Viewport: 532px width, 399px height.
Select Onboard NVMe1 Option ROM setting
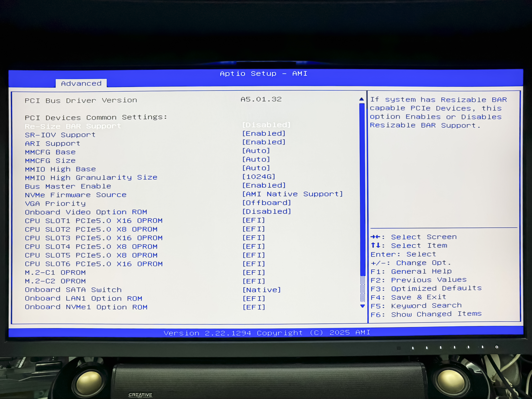[x=86, y=307]
